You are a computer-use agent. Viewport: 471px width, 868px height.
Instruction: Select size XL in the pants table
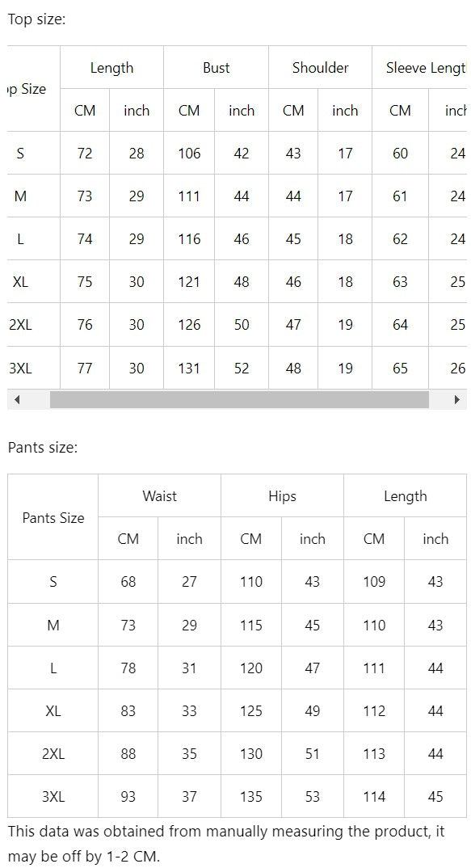point(52,710)
